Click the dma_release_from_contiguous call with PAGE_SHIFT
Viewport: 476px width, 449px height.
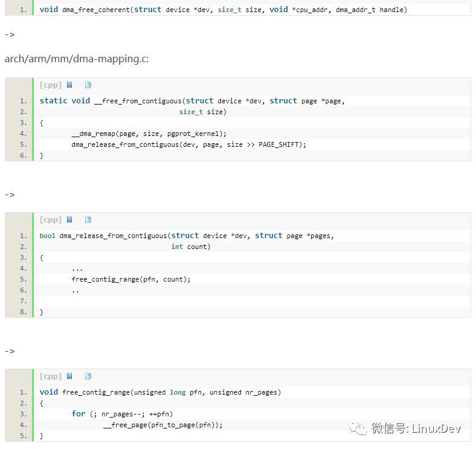tap(188, 144)
